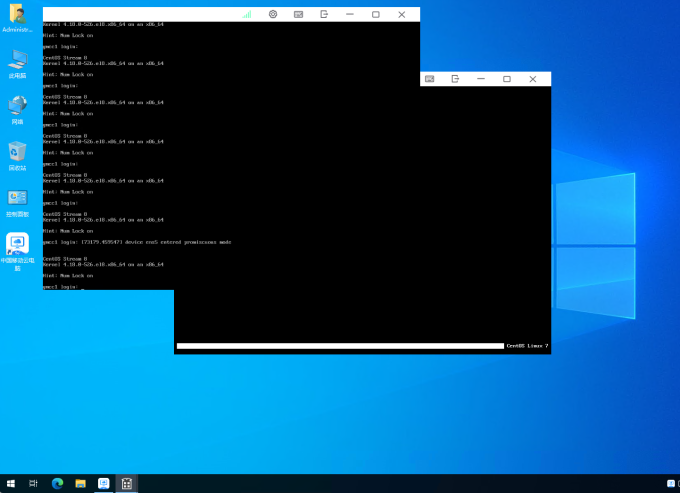Image resolution: width=680 pixels, height=493 pixels.
Task: Launch Microsoft Edge from the taskbar
Action: [x=57, y=483]
